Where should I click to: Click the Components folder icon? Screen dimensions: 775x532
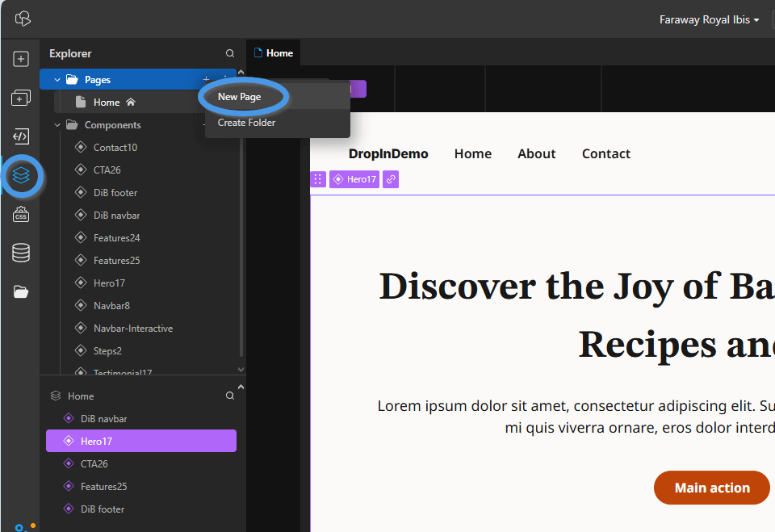72,124
